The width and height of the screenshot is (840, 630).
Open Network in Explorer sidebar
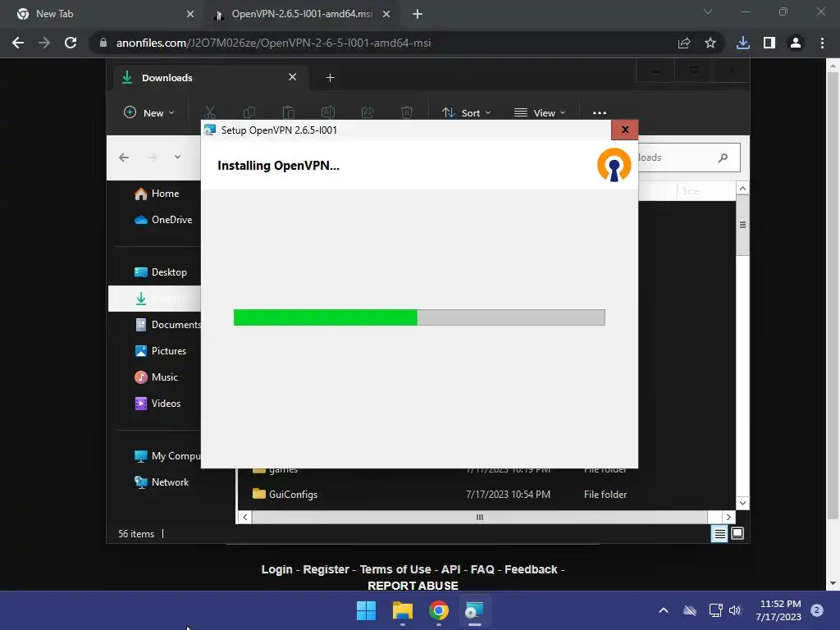coord(162,482)
